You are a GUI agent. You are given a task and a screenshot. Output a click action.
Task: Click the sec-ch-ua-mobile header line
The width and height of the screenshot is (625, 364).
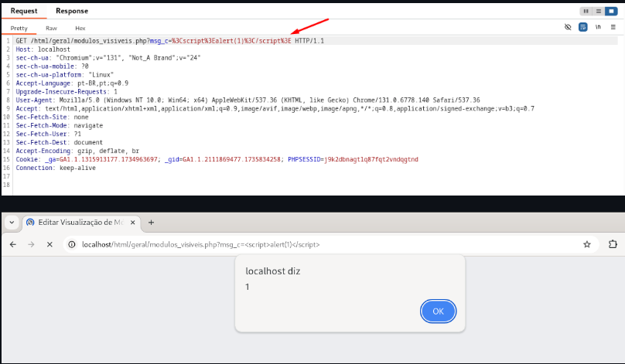(x=53, y=66)
